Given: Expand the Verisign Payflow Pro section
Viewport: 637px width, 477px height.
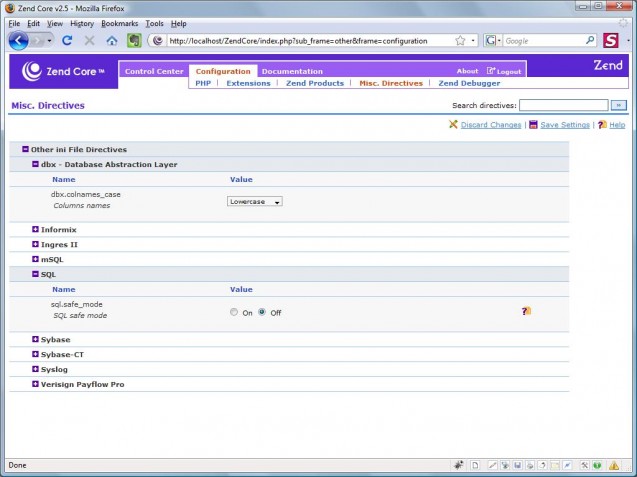Looking at the screenshot, I should 35,384.
